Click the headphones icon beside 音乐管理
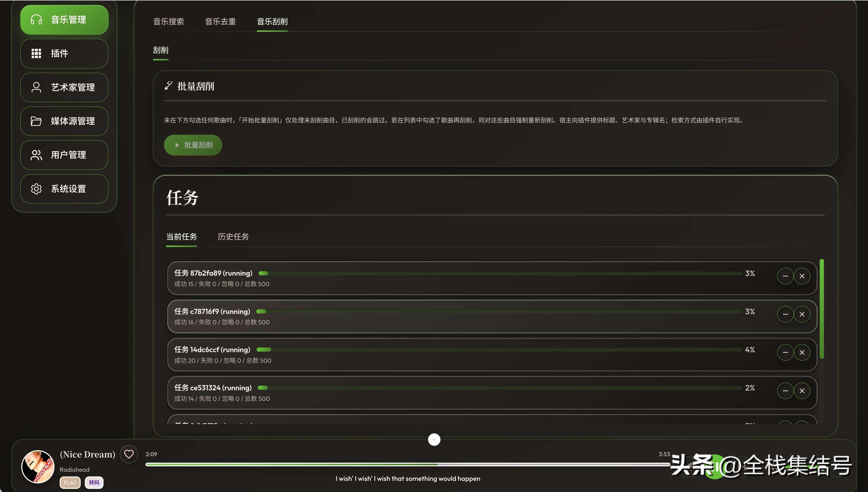The height and width of the screenshot is (492, 868). [36, 20]
